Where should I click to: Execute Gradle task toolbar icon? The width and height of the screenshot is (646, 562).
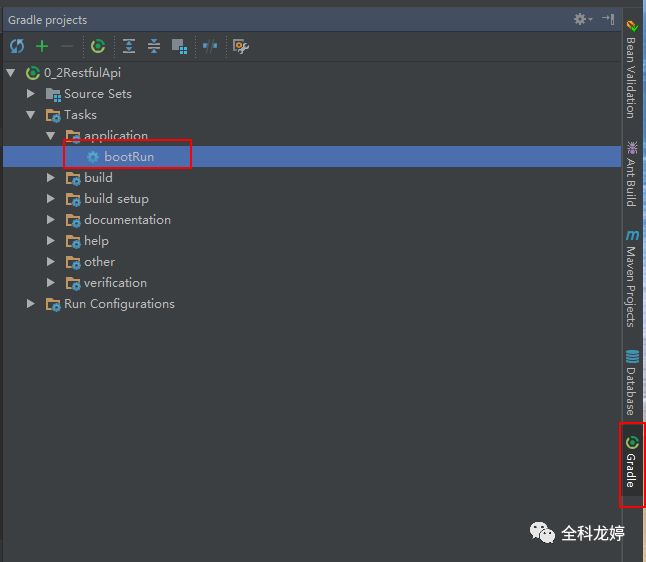coord(98,46)
